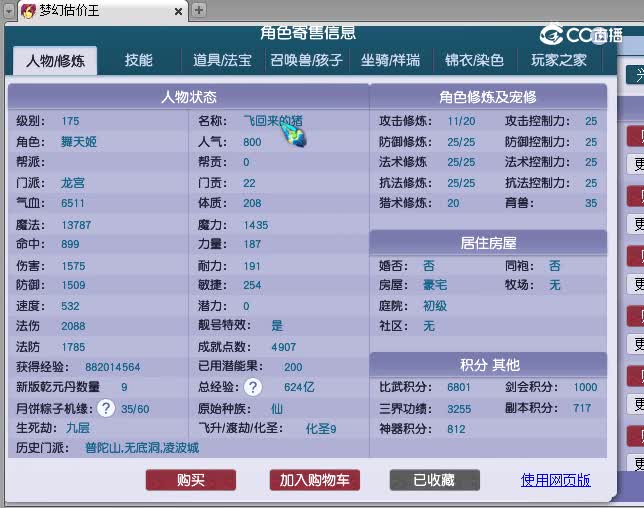Click the 成就点数 value 4907
644x508 pixels.
pos(284,347)
